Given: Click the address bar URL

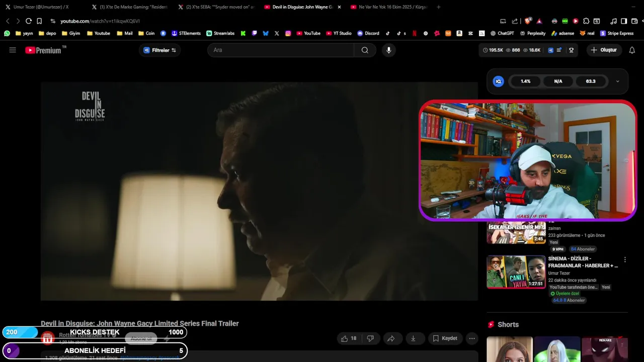Looking at the screenshot, I should [x=100, y=21].
